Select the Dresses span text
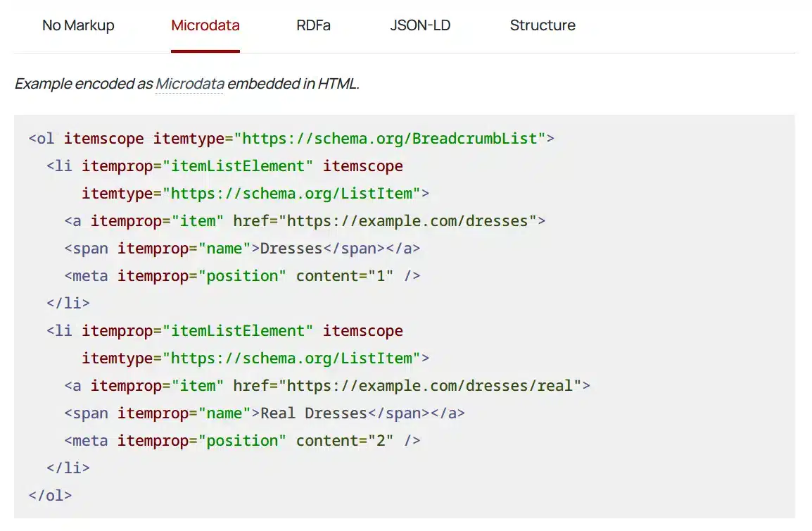The width and height of the screenshot is (812, 531). click(x=291, y=248)
